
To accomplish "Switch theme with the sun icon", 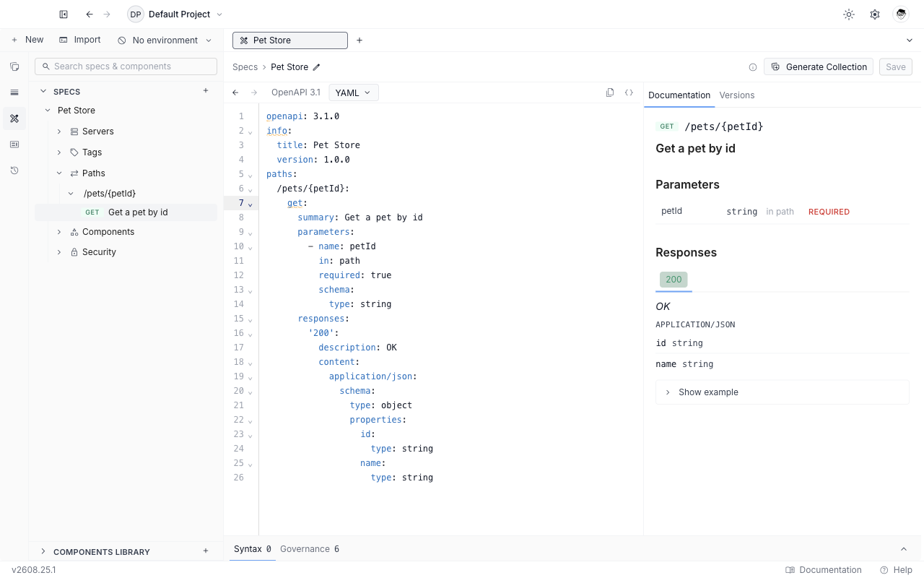I will click(849, 14).
